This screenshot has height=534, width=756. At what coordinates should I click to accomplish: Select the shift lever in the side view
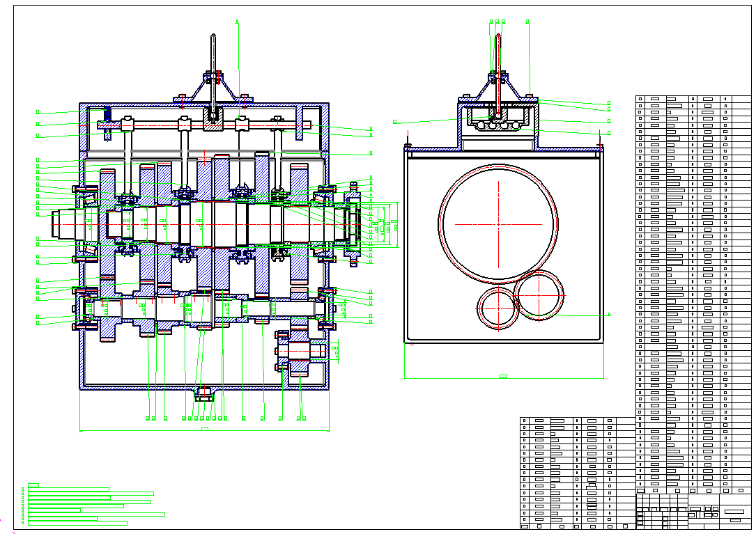(x=497, y=76)
